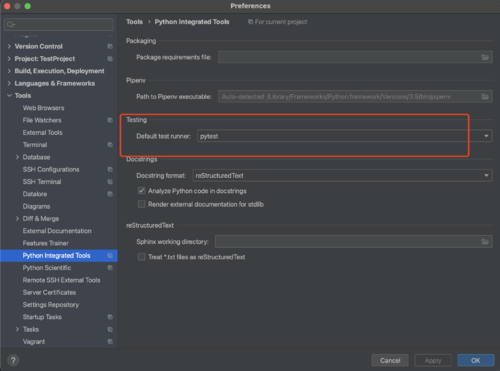Expand the Project: TestProject section
The image size is (500, 371).
click(9, 59)
